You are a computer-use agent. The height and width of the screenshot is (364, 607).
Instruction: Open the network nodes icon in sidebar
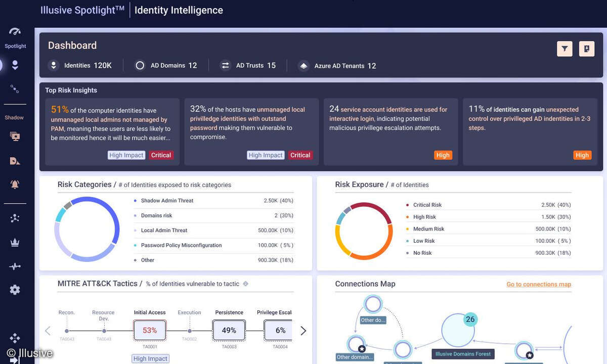tap(15, 218)
